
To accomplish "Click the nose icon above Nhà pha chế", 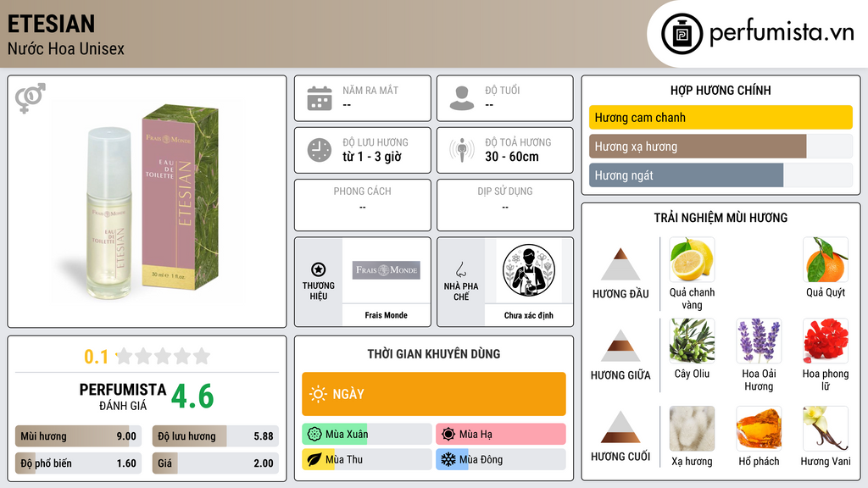I will [460, 269].
